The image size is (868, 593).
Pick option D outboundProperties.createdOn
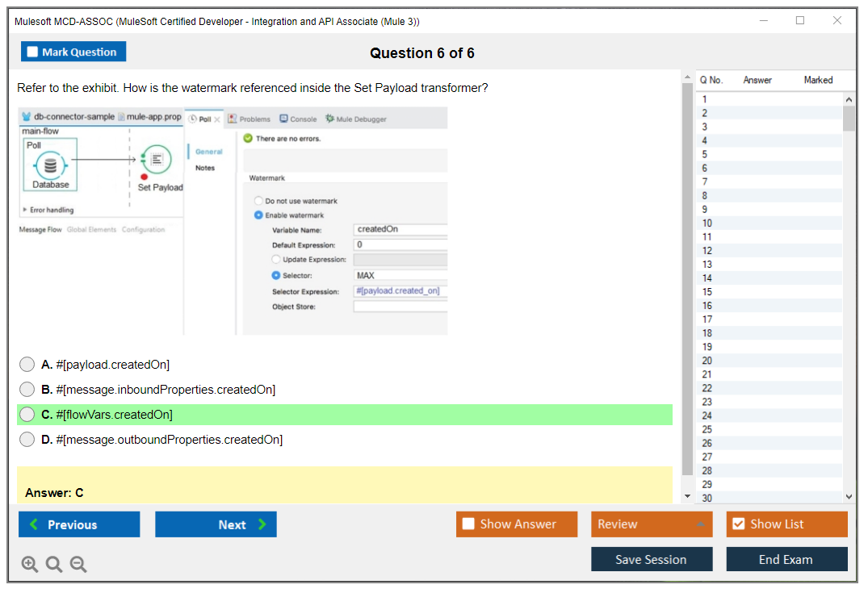pyautogui.click(x=27, y=440)
